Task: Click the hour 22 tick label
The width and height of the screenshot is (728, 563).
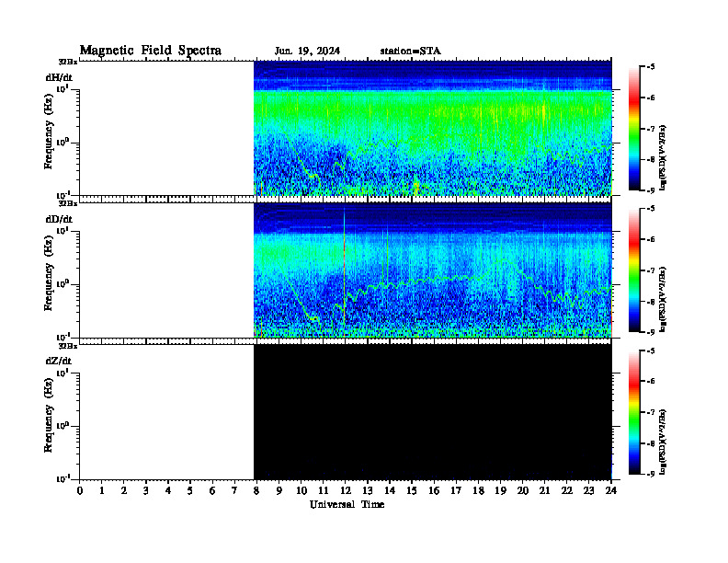Action: pyautogui.click(x=567, y=491)
